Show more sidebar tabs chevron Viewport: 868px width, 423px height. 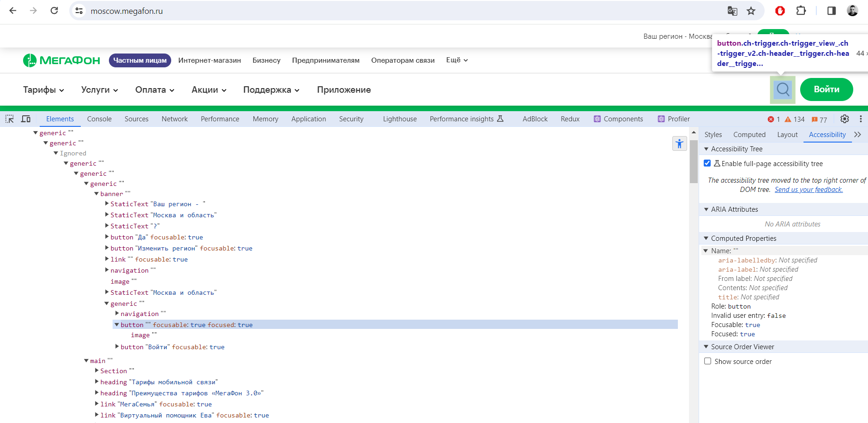click(x=857, y=135)
